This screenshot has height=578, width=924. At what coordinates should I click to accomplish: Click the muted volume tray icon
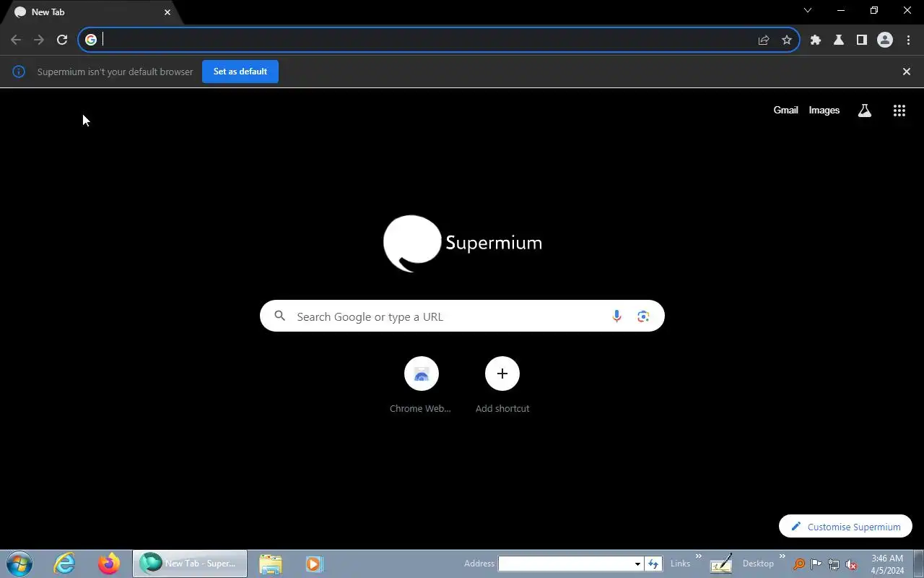pyautogui.click(x=851, y=564)
